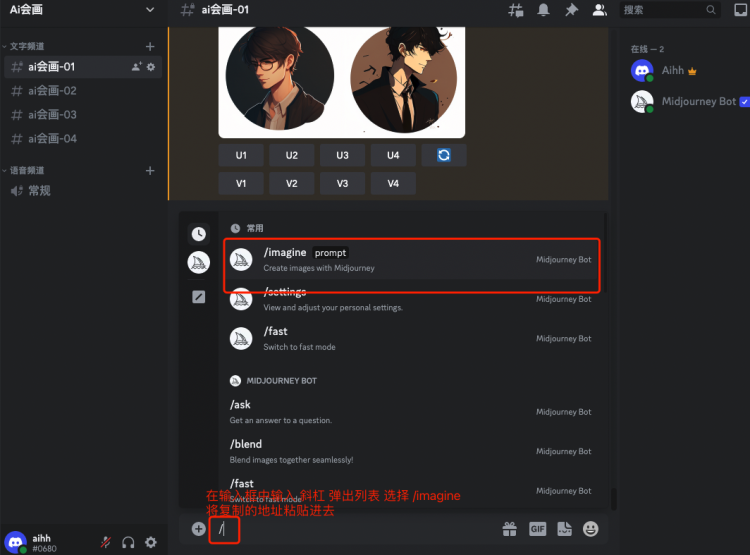Open the GIF picker
The height and width of the screenshot is (555, 750).
[538, 529]
